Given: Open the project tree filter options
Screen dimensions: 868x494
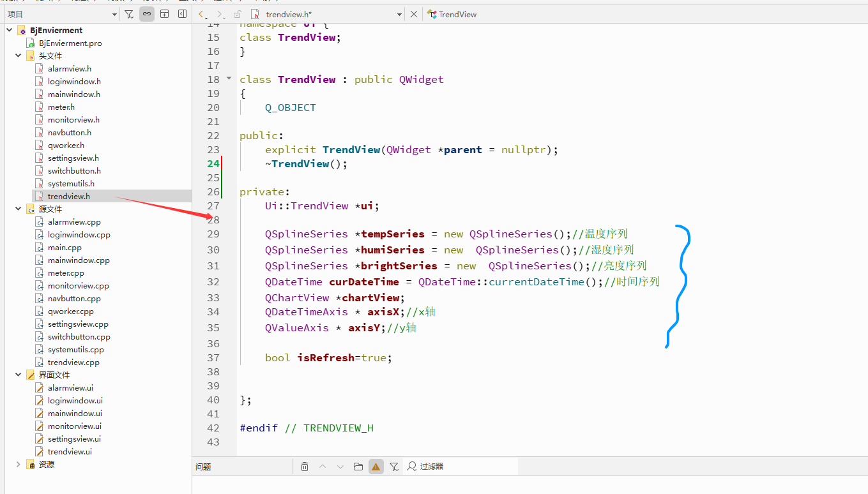Looking at the screenshot, I should click(x=129, y=14).
